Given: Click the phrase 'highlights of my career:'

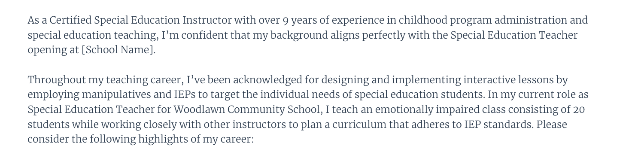Looking at the screenshot, I should 196,140.
